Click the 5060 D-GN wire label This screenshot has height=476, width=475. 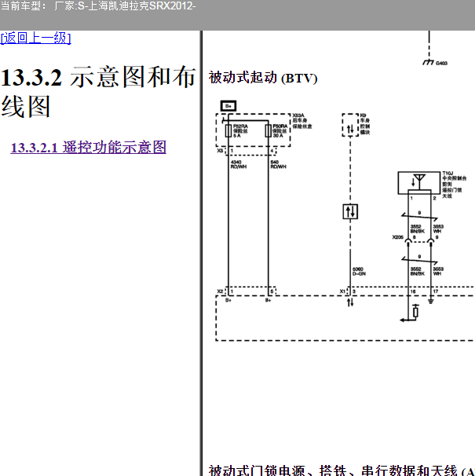pyautogui.click(x=359, y=272)
